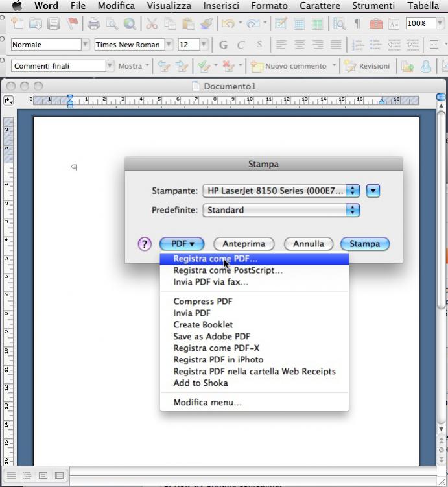Screen dimensions: 448x487
Task: Click the Undo arrow icon
Action: pyautogui.click(x=228, y=23)
